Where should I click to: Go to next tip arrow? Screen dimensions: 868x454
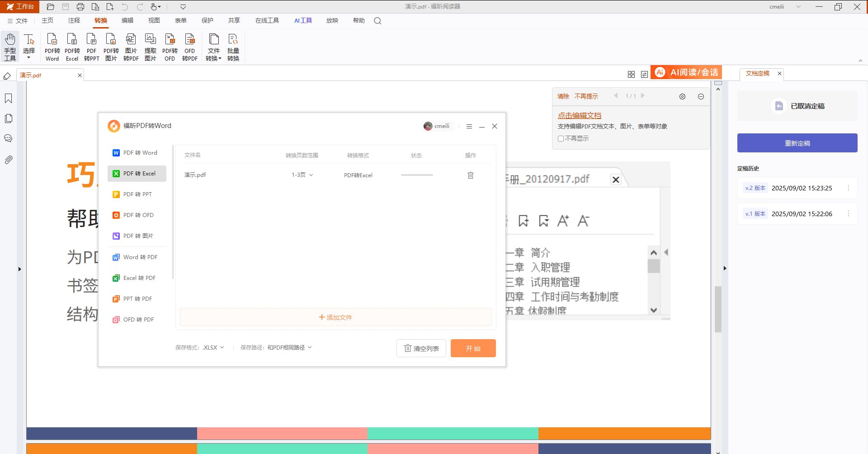coord(643,96)
